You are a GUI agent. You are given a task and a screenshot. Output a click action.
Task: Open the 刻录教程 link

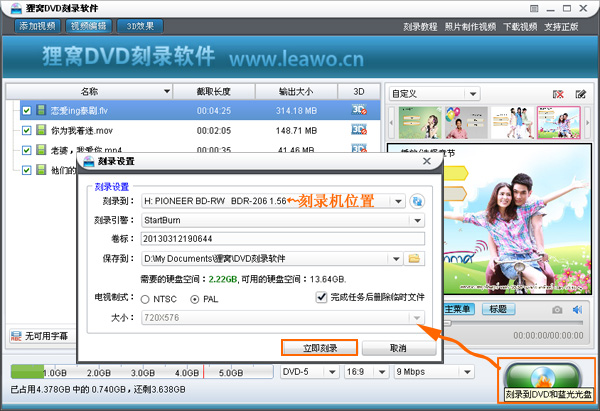pyautogui.click(x=420, y=27)
